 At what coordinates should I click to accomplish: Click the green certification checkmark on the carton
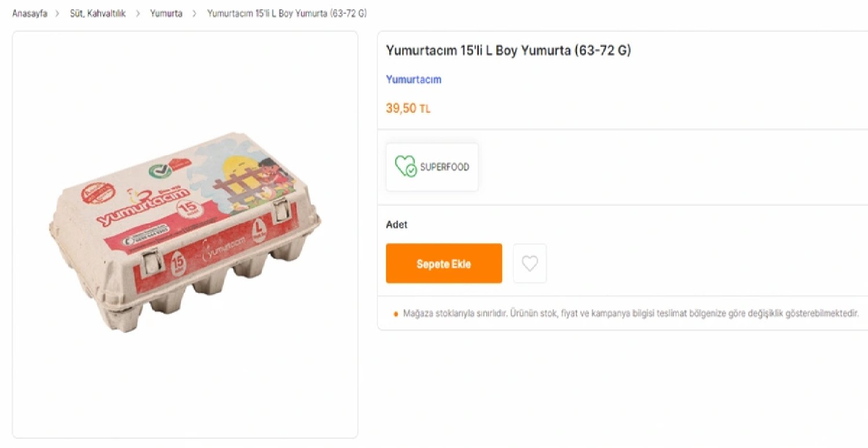[160, 172]
